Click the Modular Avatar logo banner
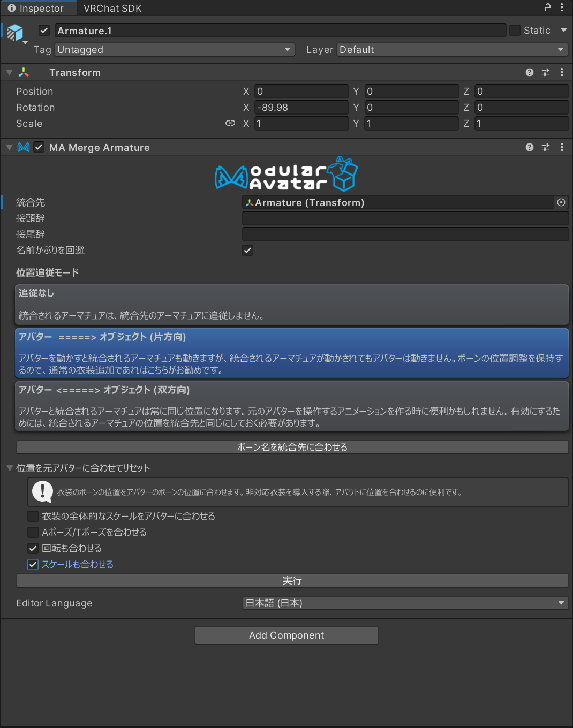The width and height of the screenshot is (573, 728). (x=286, y=175)
